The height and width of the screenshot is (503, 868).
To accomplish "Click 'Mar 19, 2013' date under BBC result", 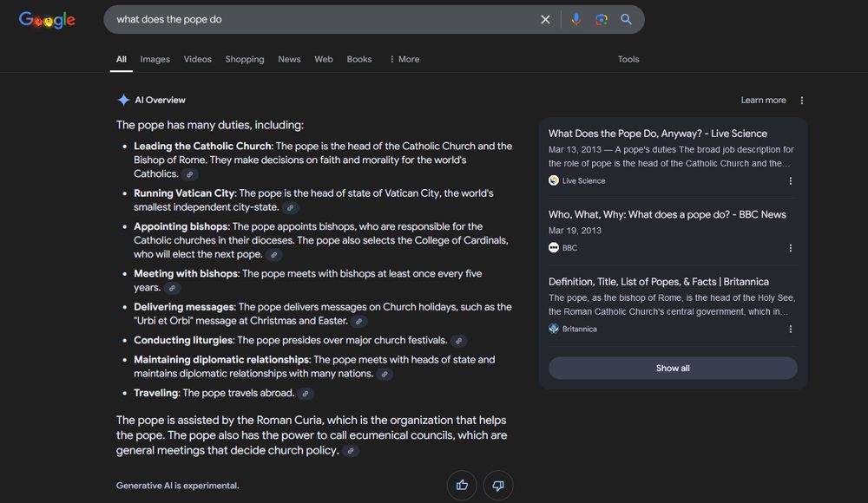I will tap(575, 230).
